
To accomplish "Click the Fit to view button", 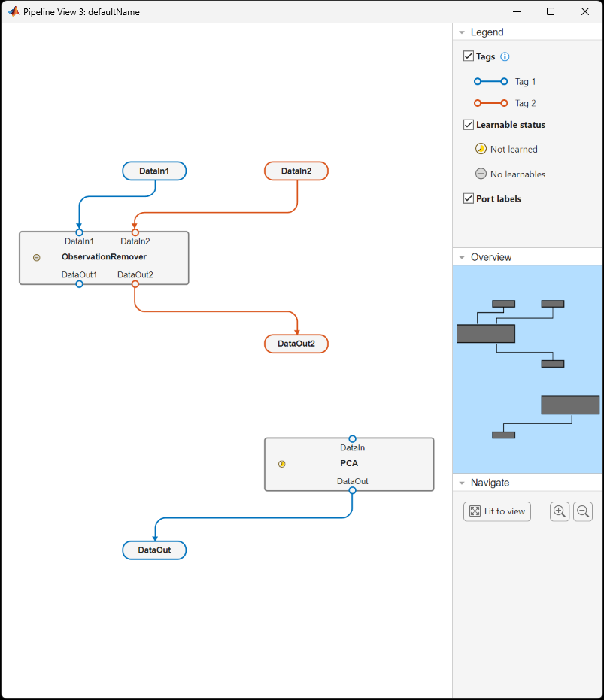I will pos(496,511).
